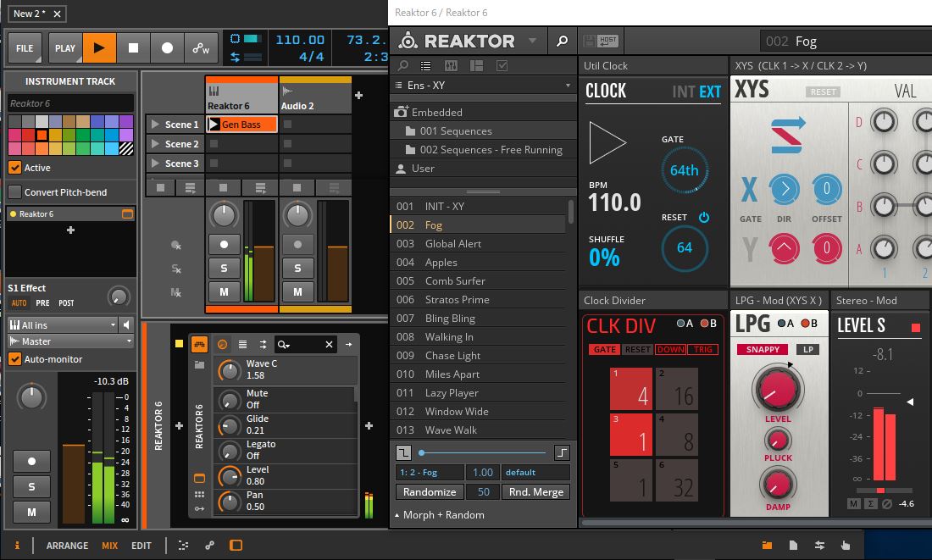The height and width of the screenshot is (560, 932).
Task: Mute the Audio 2 mixer track
Action: click(297, 292)
